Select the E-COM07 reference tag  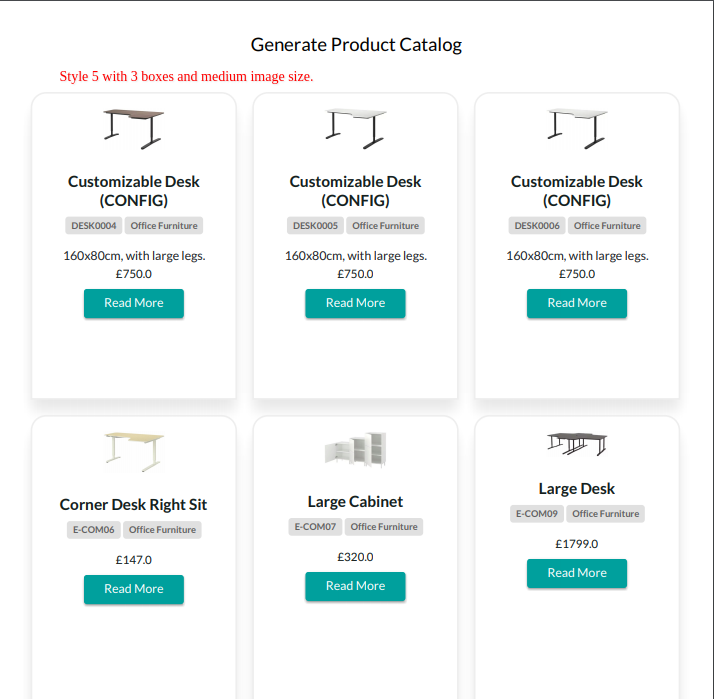315,527
